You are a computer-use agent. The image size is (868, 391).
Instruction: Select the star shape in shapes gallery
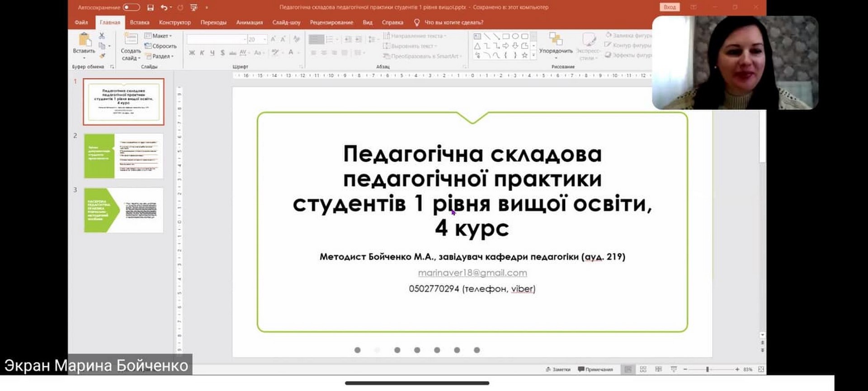click(x=524, y=55)
